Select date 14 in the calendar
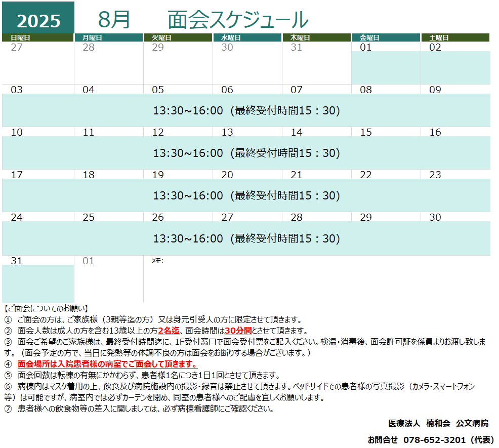 (x=297, y=132)
